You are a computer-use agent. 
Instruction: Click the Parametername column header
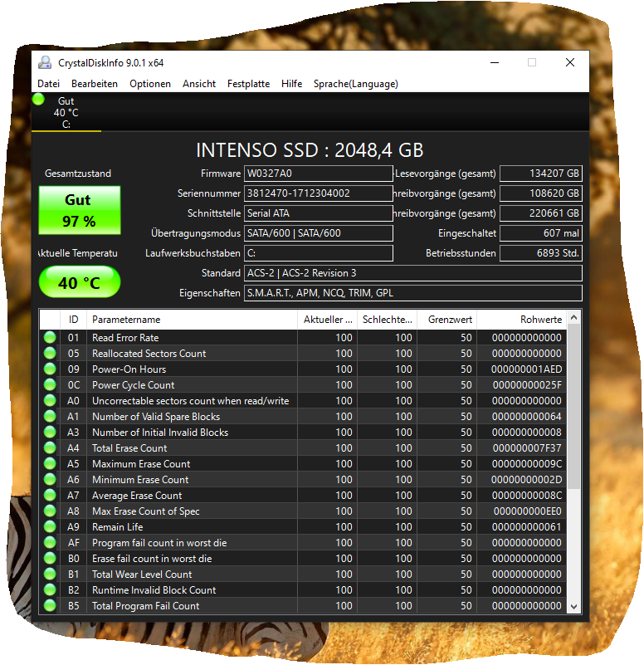pyautogui.click(x=192, y=320)
